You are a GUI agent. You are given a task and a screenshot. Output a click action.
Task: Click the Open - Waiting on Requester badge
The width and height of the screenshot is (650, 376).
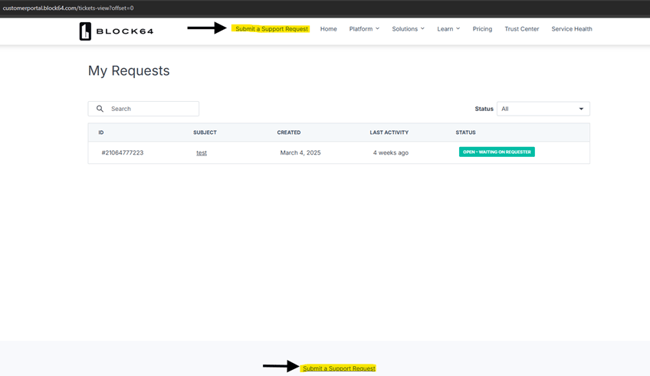(497, 152)
